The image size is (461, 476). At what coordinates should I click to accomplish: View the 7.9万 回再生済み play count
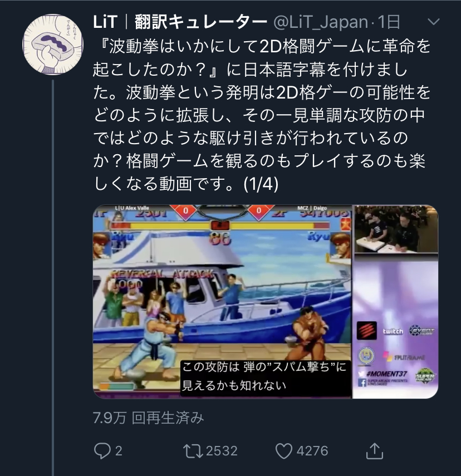[x=148, y=418]
